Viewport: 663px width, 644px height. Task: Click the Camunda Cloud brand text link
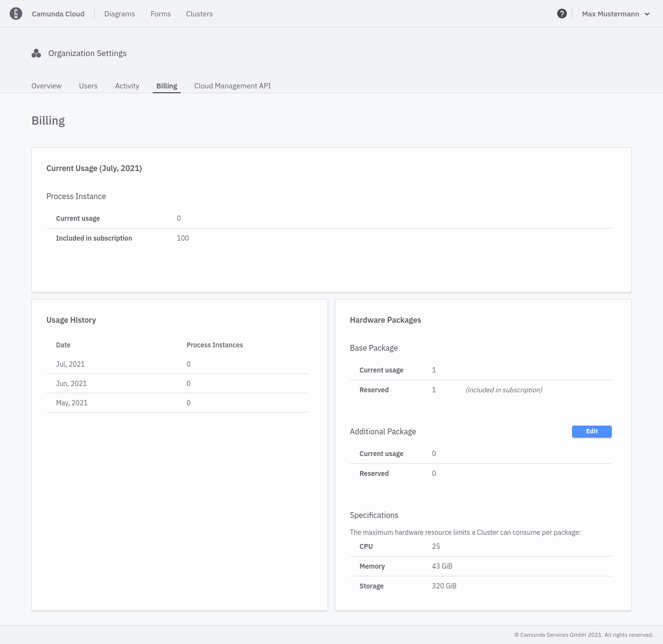tap(58, 14)
